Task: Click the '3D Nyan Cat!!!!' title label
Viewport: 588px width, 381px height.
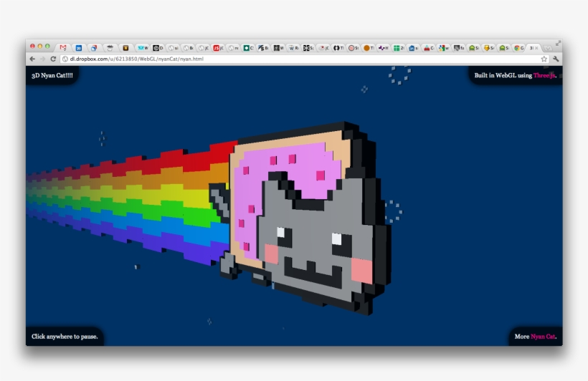Action: pos(52,75)
